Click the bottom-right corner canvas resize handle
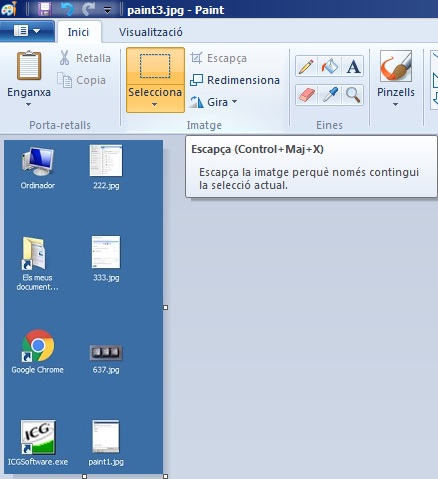 click(x=166, y=476)
